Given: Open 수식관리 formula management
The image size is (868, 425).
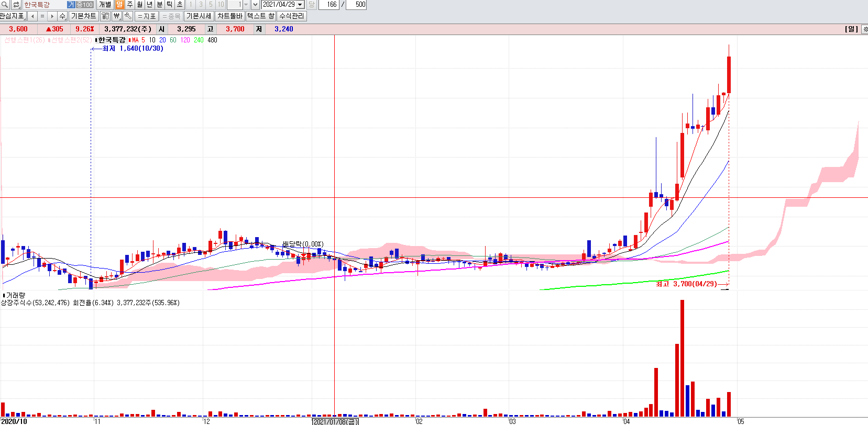Looking at the screenshot, I should pos(291,16).
